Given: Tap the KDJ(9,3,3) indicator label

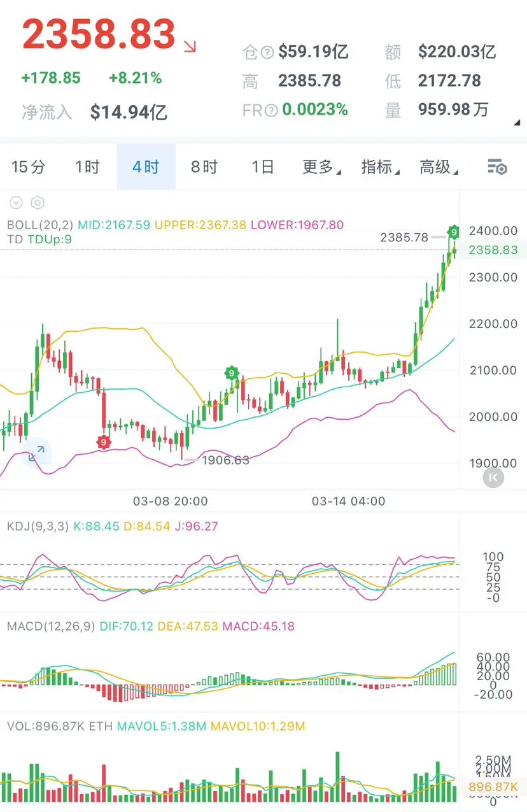Looking at the screenshot, I should [x=38, y=527].
